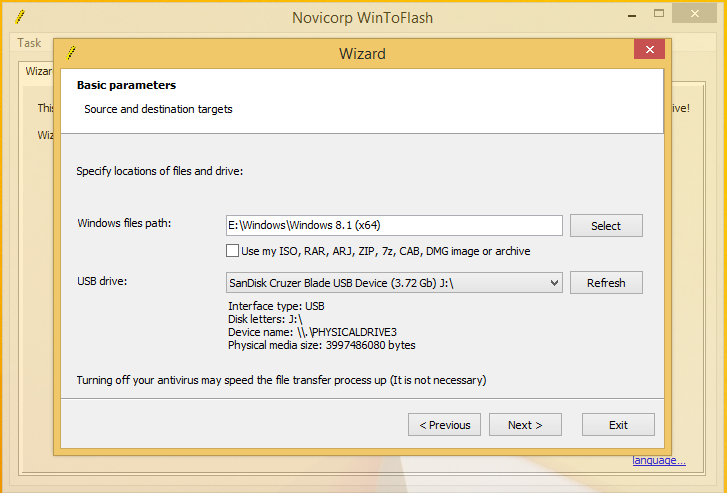Click the Windows files path input field
The image size is (727, 493).
pyautogui.click(x=394, y=225)
